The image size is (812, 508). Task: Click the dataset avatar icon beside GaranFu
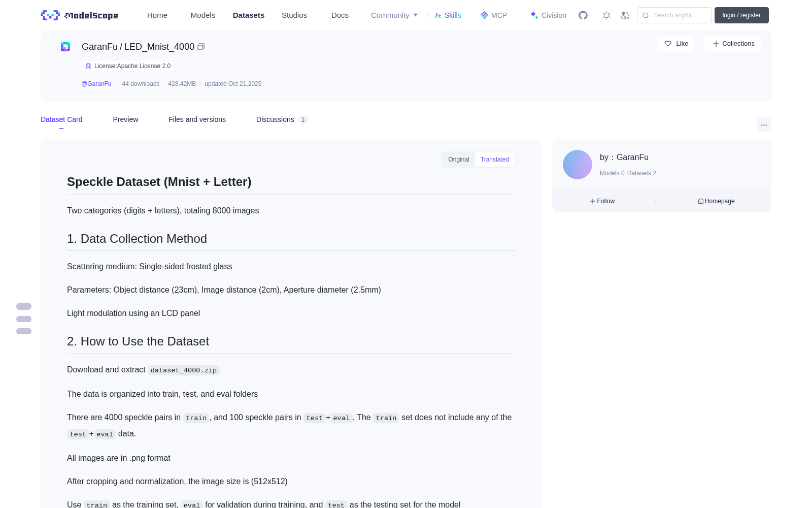click(65, 47)
